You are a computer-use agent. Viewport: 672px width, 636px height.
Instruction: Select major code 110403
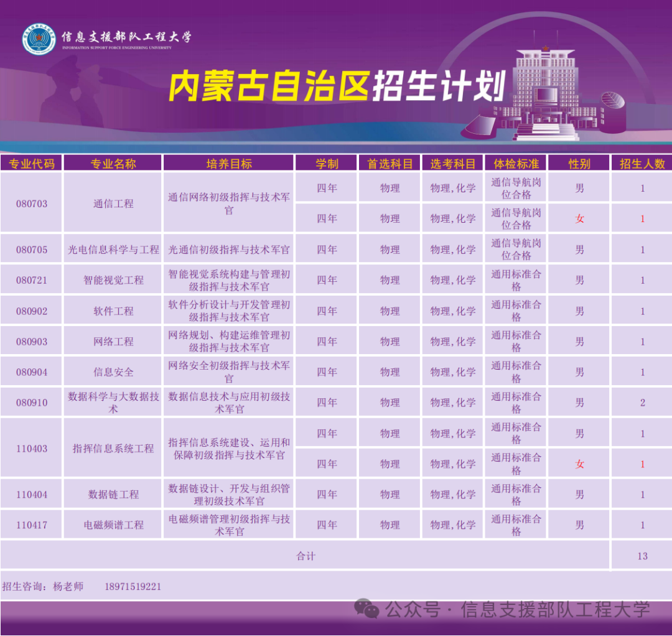pyautogui.click(x=31, y=449)
